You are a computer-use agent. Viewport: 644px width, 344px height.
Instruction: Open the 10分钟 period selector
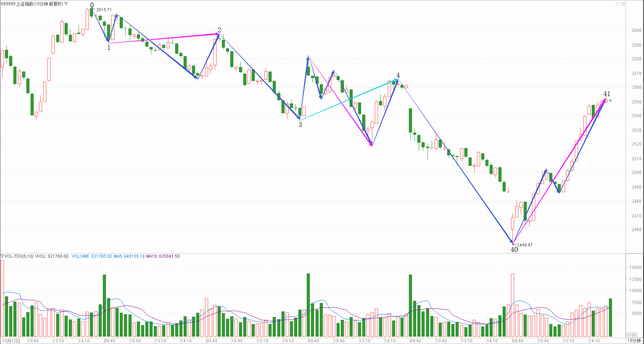[x=634, y=340]
